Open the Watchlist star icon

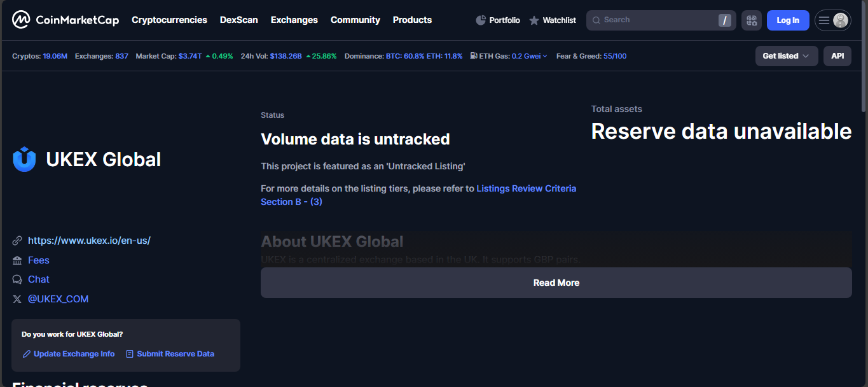pyautogui.click(x=534, y=20)
